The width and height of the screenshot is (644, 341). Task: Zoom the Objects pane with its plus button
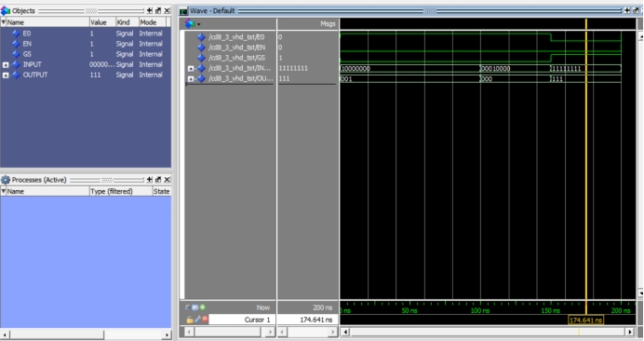150,10
